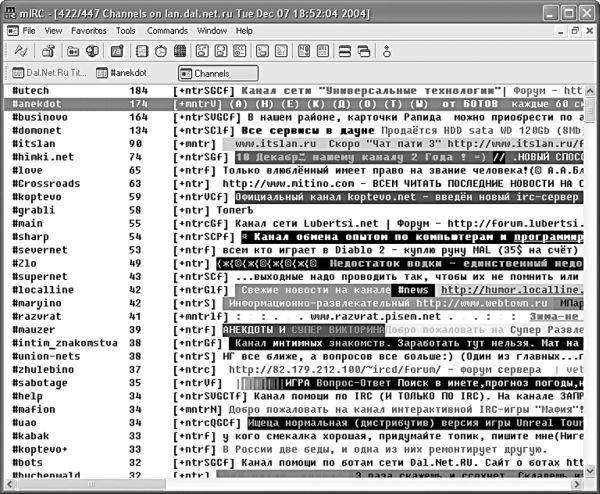Minimize the inner Channels child window

pyautogui.click(x=561, y=31)
